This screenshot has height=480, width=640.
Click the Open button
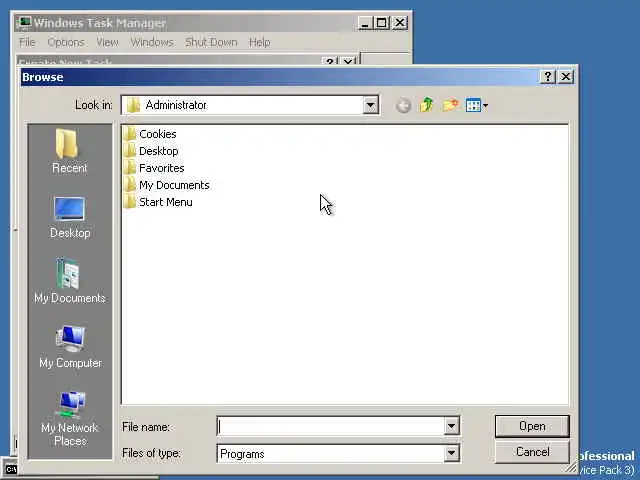pos(532,426)
